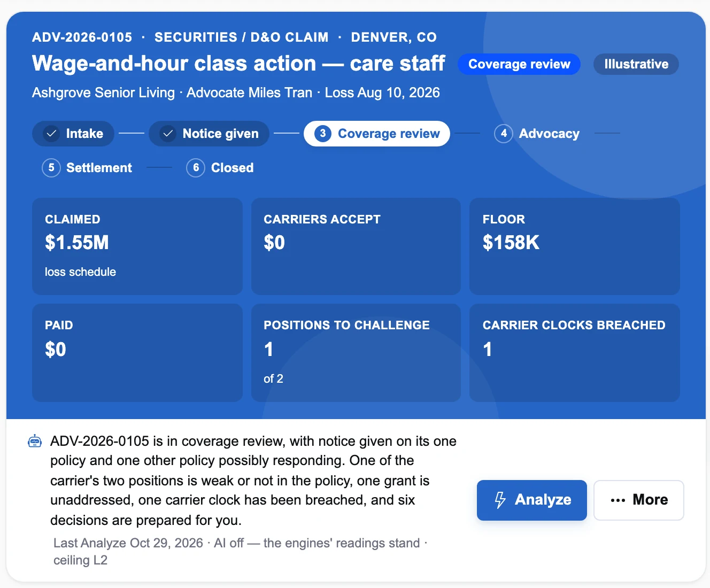Open the Settlement step

tap(87, 168)
